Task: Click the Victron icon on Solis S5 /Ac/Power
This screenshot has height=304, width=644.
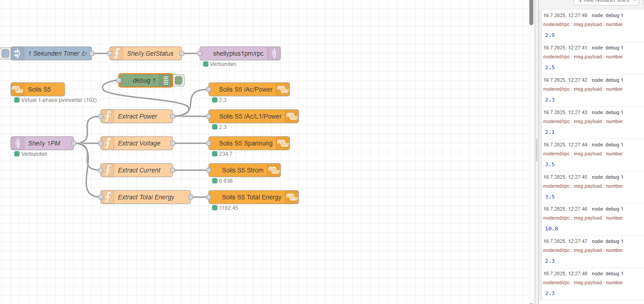Action: tap(283, 89)
